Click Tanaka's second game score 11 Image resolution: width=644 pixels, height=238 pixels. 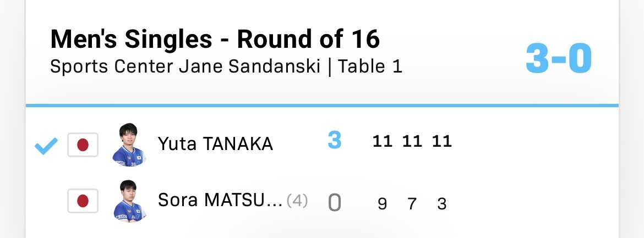coord(412,142)
